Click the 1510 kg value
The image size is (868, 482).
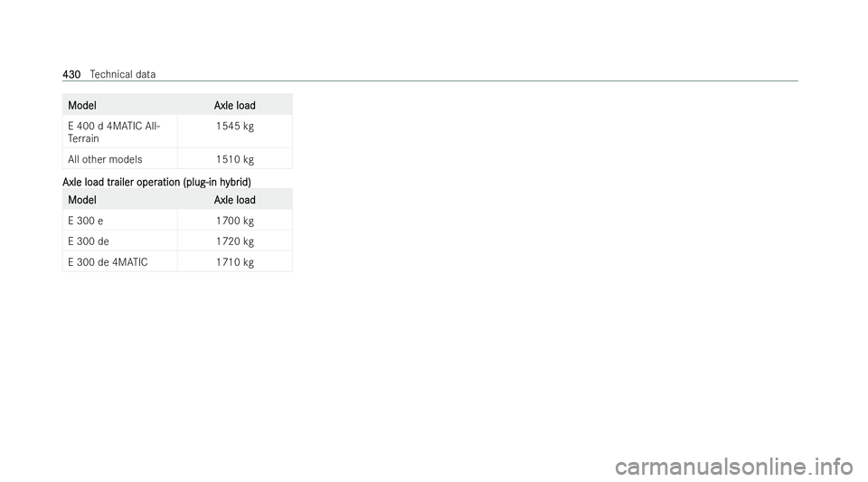click(235, 159)
